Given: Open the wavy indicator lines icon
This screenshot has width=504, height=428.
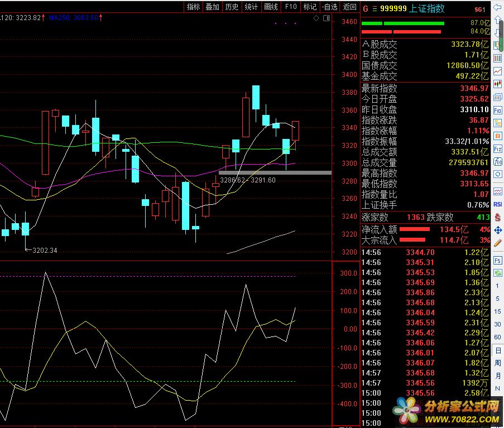Looking at the screenshot, I should tap(497, 191).
